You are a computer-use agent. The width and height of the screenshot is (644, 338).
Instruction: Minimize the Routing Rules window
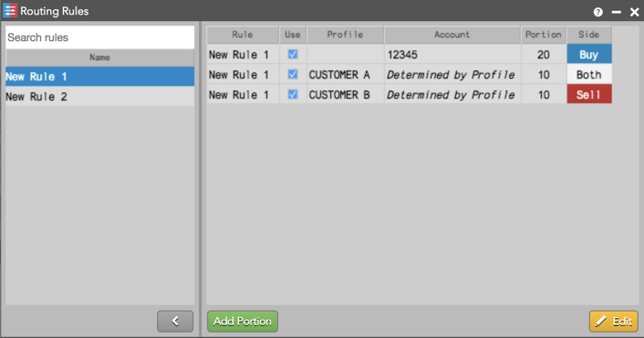point(616,13)
